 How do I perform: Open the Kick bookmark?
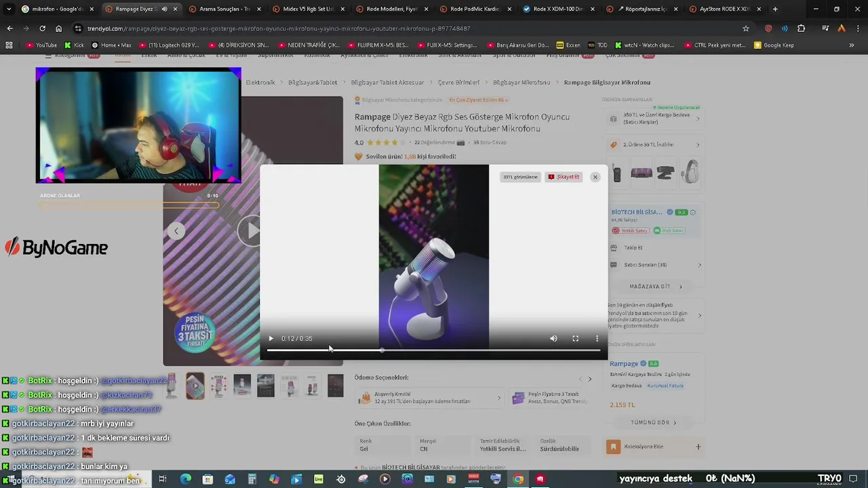tap(75, 45)
